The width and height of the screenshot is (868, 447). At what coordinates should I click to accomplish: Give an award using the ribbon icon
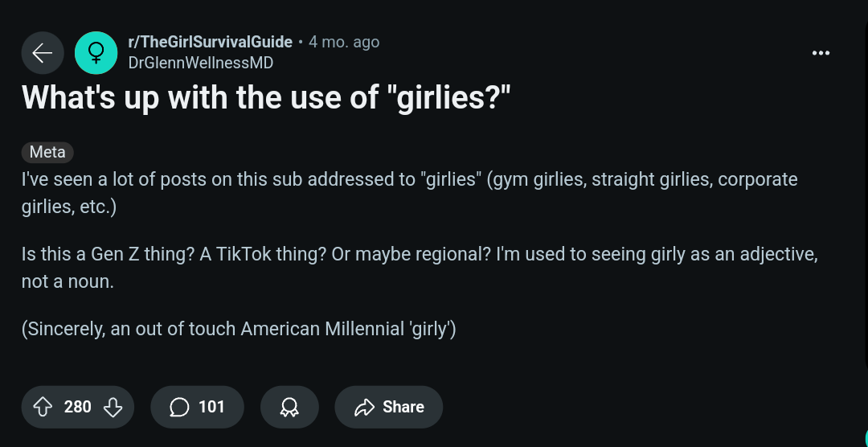coord(289,407)
